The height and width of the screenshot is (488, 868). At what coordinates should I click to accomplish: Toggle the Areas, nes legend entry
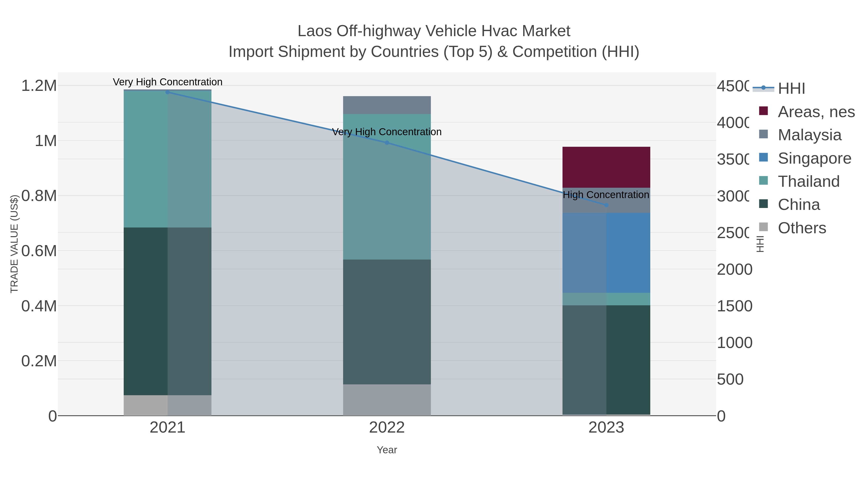point(807,112)
